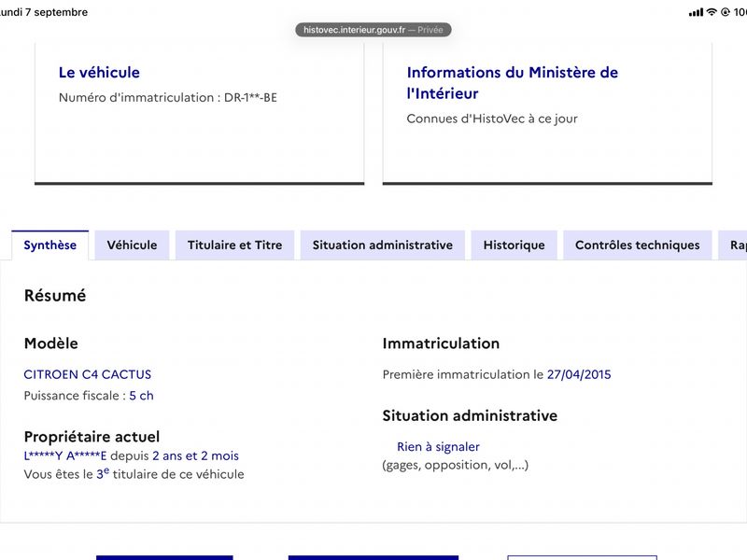Tap the Wi-Fi status icon
Screen dimensions: 747x560
(x=712, y=12)
